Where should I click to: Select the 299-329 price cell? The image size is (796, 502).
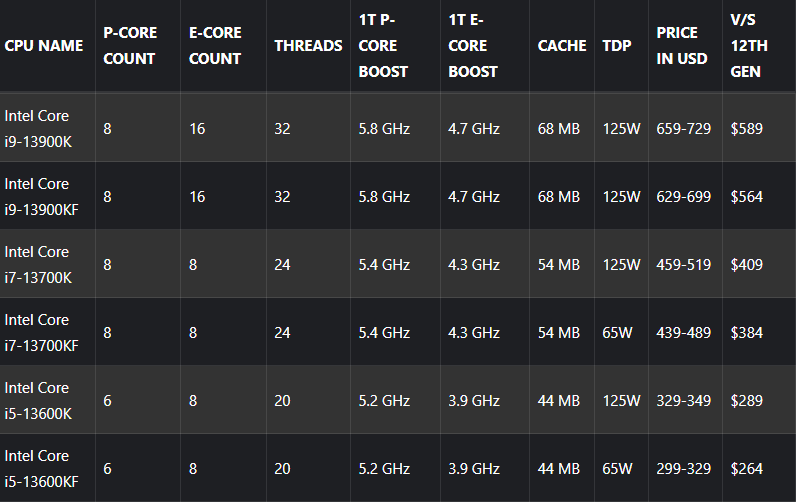(684, 469)
